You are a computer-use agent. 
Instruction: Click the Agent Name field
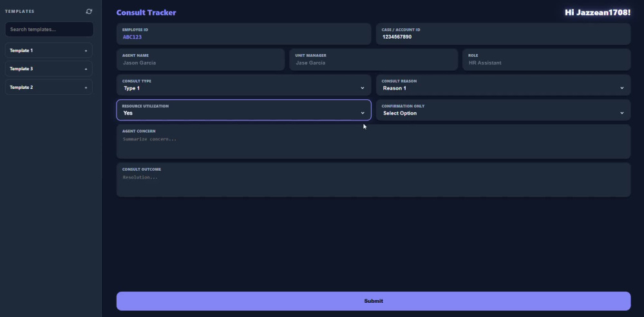(x=200, y=60)
